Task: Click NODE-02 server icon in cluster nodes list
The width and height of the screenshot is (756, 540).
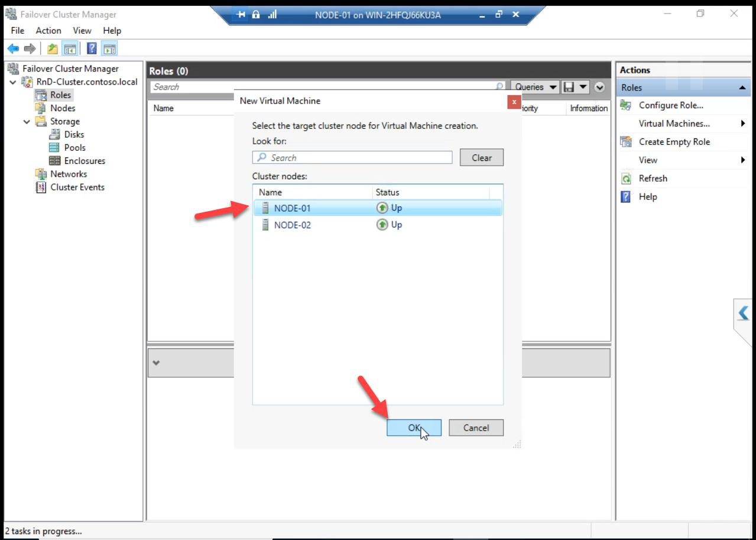Action: [265, 225]
